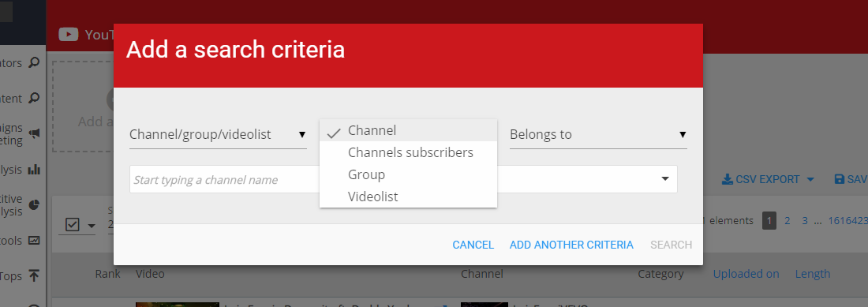
Task: Click the Rank column header
Action: [107, 274]
